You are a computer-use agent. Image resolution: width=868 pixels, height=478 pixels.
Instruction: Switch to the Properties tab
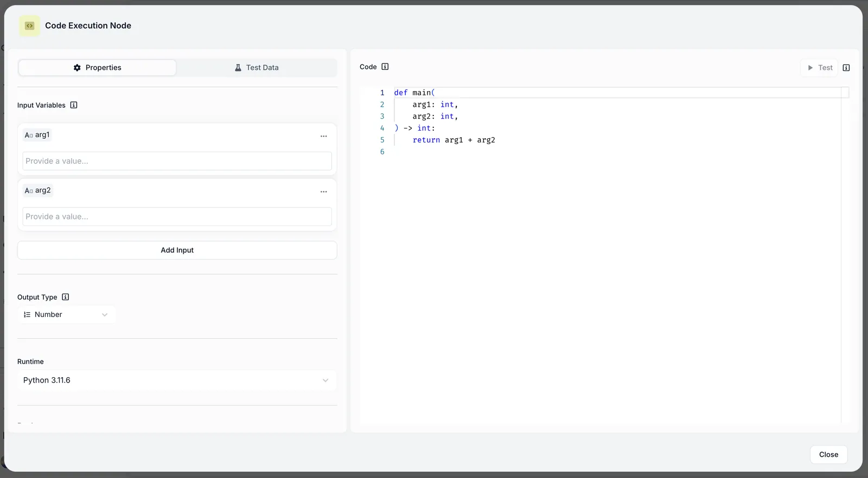(97, 68)
